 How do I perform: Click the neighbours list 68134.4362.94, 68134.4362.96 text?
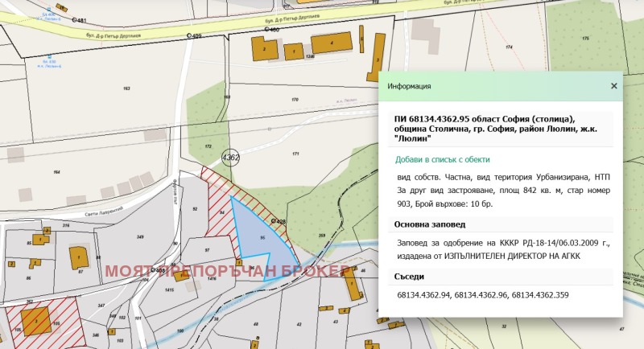(x=483, y=295)
